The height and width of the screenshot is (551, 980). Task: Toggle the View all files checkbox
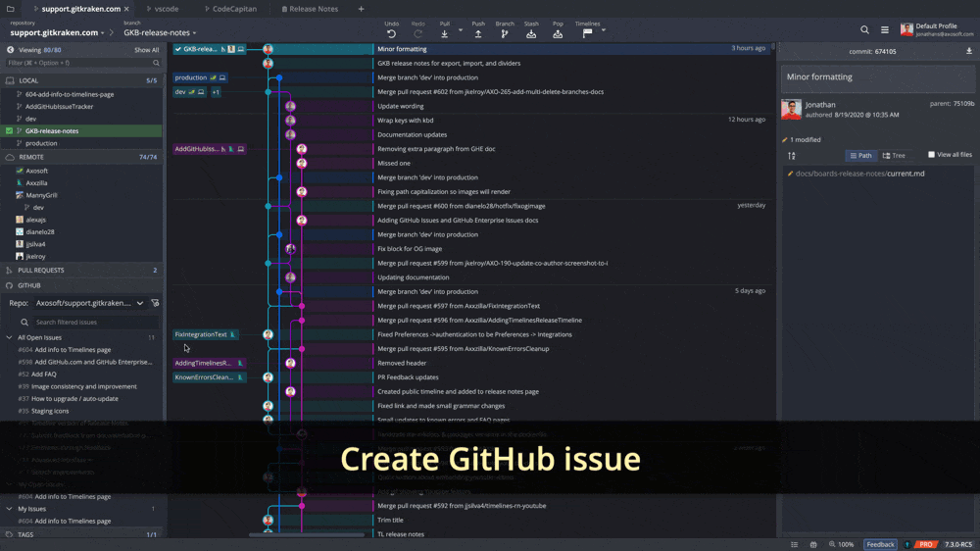coord(931,155)
